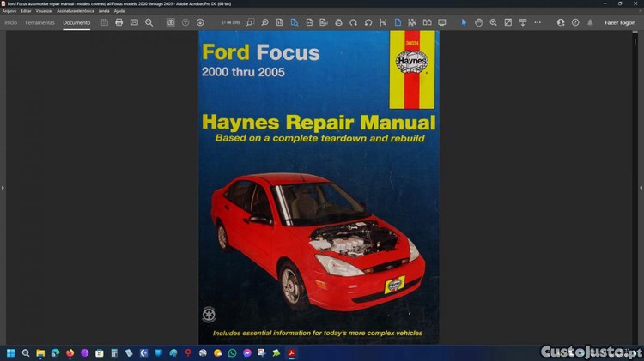Expand the left navigation pane arrow

click(3, 187)
